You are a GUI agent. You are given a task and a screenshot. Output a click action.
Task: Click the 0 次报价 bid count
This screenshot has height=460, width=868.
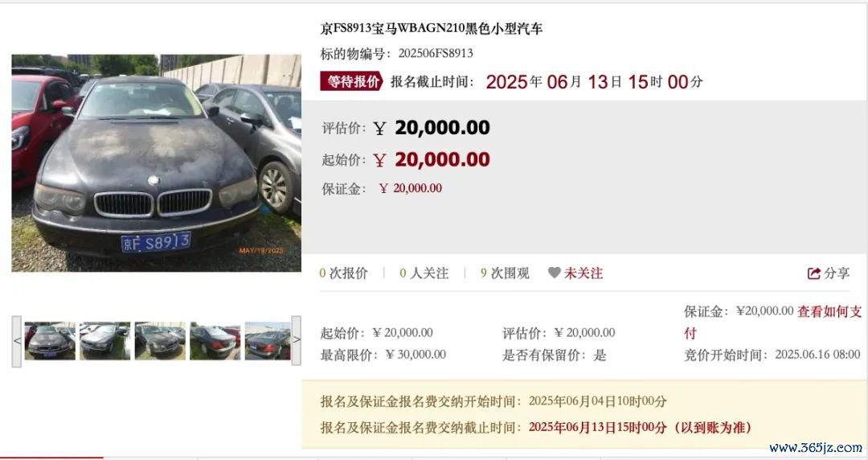point(343,273)
